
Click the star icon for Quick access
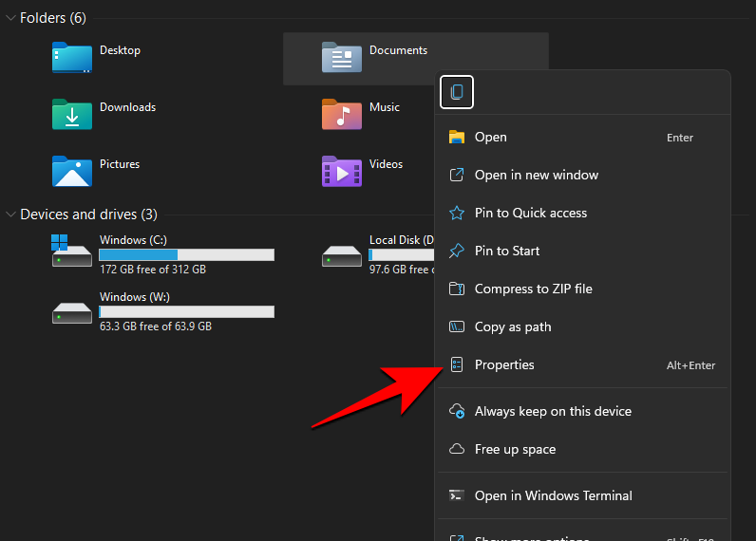pyautogui.click(x=457, y=213)
